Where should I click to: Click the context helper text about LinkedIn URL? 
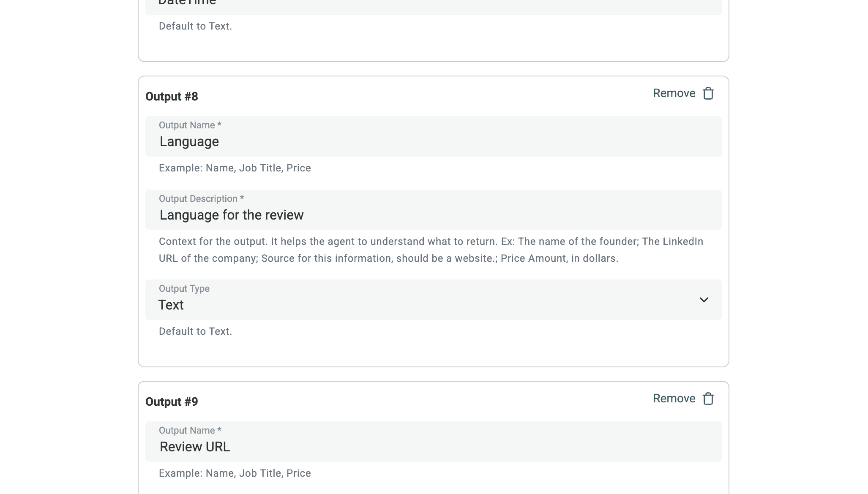[431, 250]
